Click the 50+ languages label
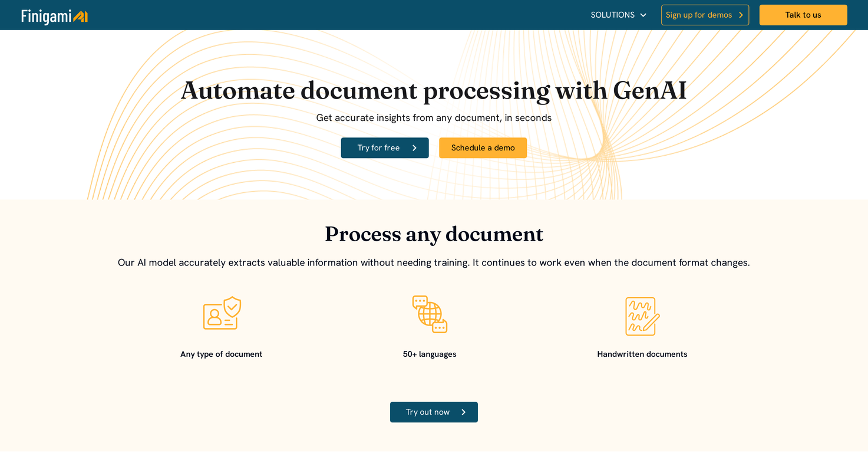The height and width of the screenshot is (453, 868). [430, 354]
